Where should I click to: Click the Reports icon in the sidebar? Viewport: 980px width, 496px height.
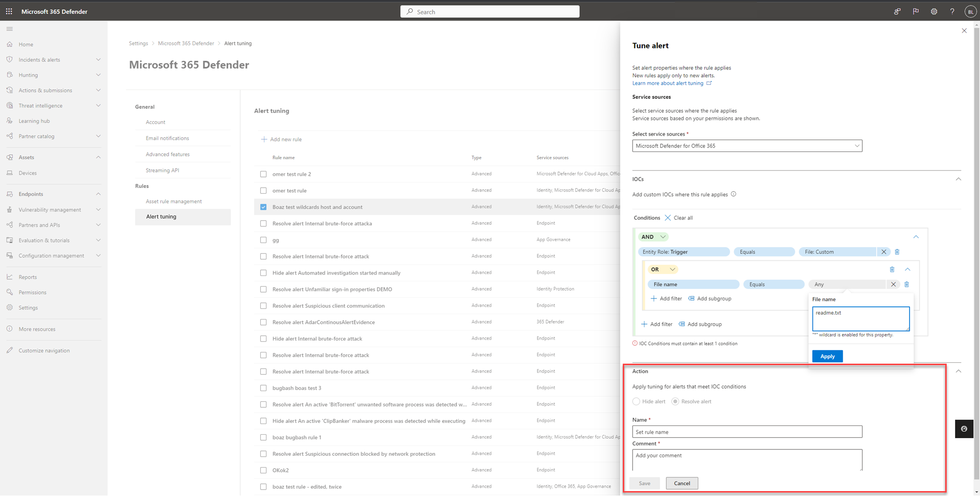click(x=9, y=277)
